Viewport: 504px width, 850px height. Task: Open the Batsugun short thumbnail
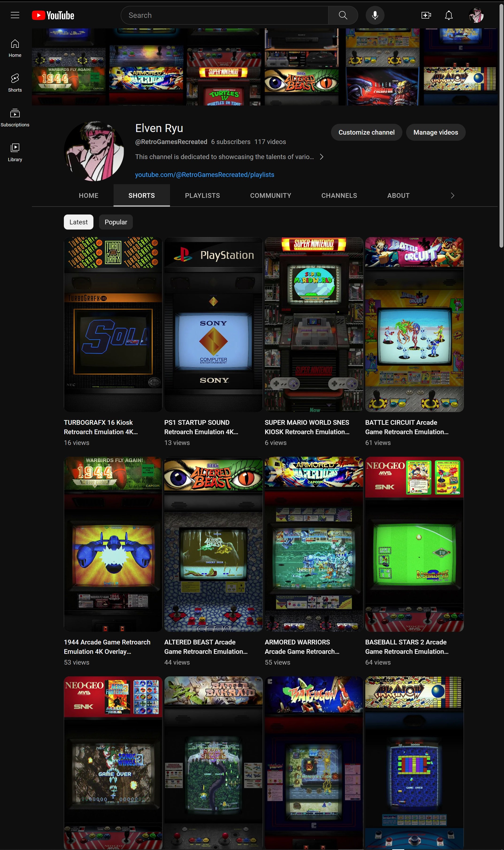point(314,763)
